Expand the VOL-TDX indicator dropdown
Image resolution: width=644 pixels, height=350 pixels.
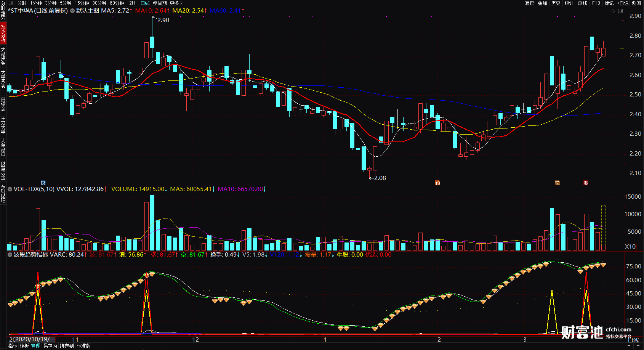[10, 189]
